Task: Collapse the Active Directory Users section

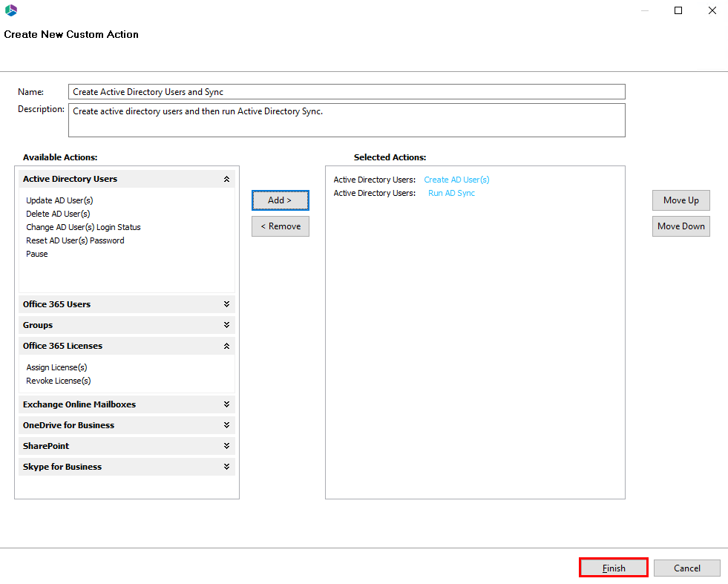Action: (x=228, y=179)
